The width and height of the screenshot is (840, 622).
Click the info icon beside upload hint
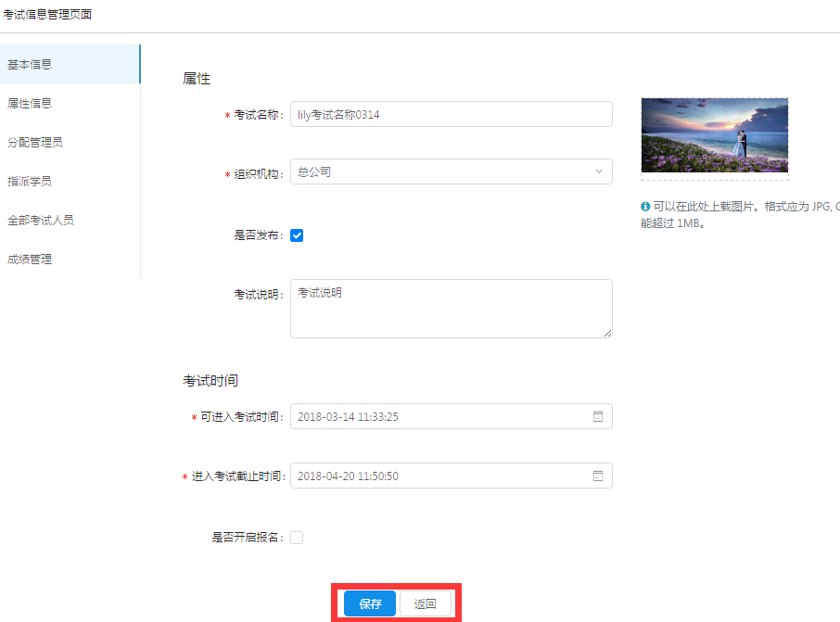[645, 207]
